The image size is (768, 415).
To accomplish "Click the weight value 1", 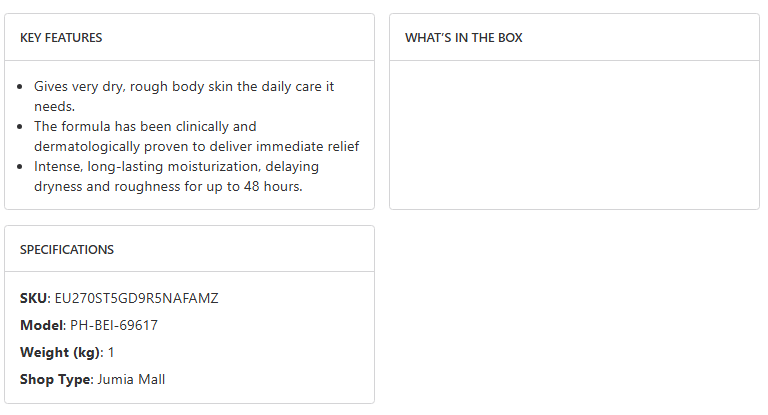I will point(111,352).
